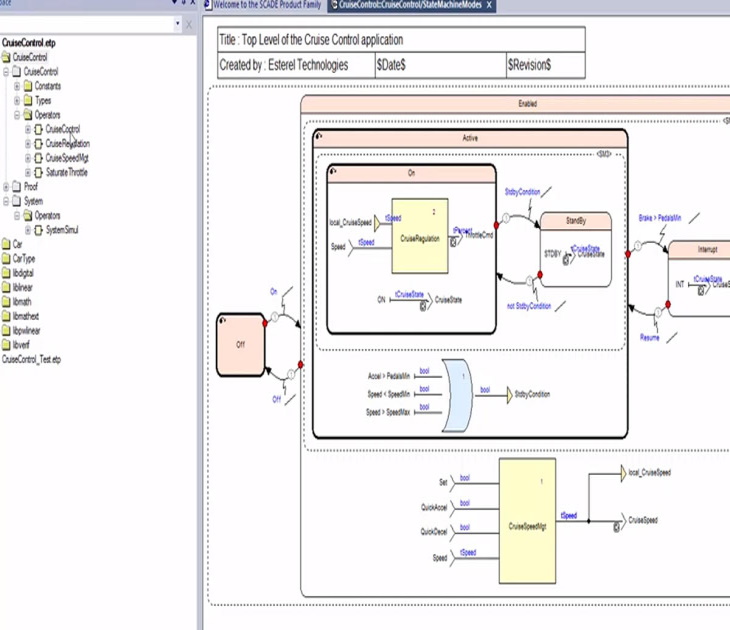730x630 pixels.
Task: Select the SystemSimul operator icon
Action: tap(39, 229)
